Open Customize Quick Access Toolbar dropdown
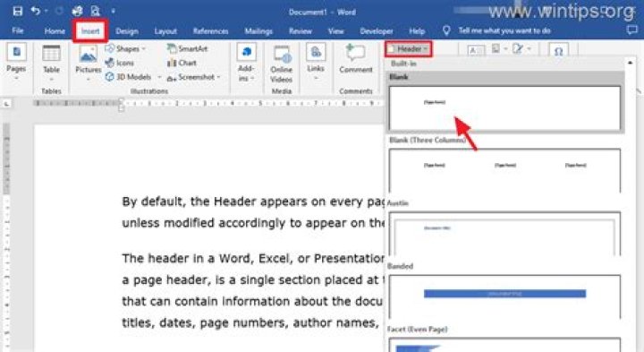The width and height of the screenshot is (644, 352). (113, 11)
